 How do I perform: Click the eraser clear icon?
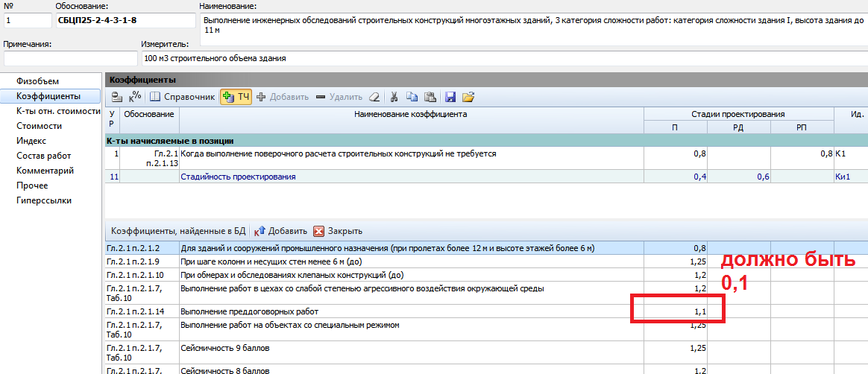point(375,97)
